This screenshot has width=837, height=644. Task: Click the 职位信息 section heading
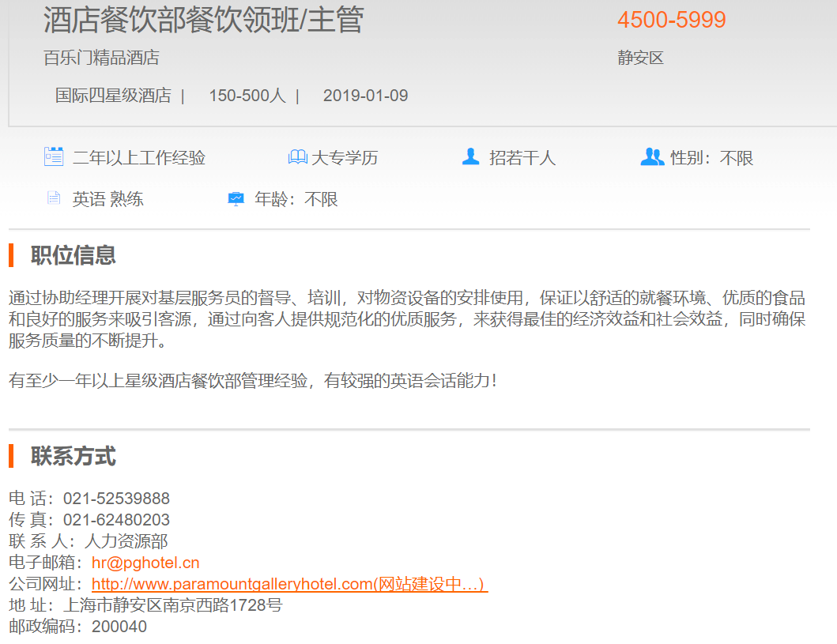pyautogui.click(x=73, y=255)
